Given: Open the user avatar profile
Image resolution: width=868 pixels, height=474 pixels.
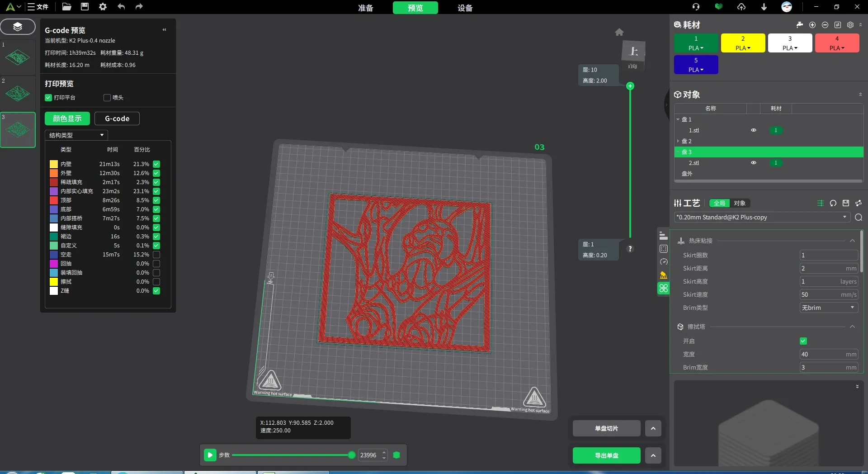Looking at the screenshot, I should 787,7.
